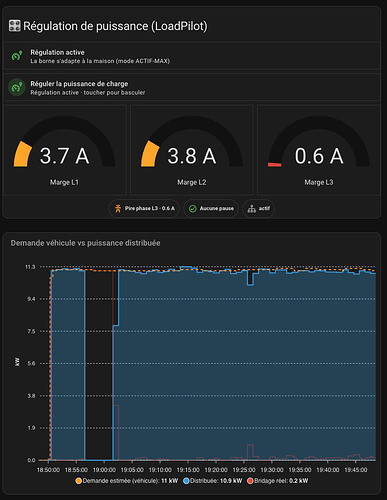Open the Marge L1 gauge
387x500 pixels.
[65, 150]
